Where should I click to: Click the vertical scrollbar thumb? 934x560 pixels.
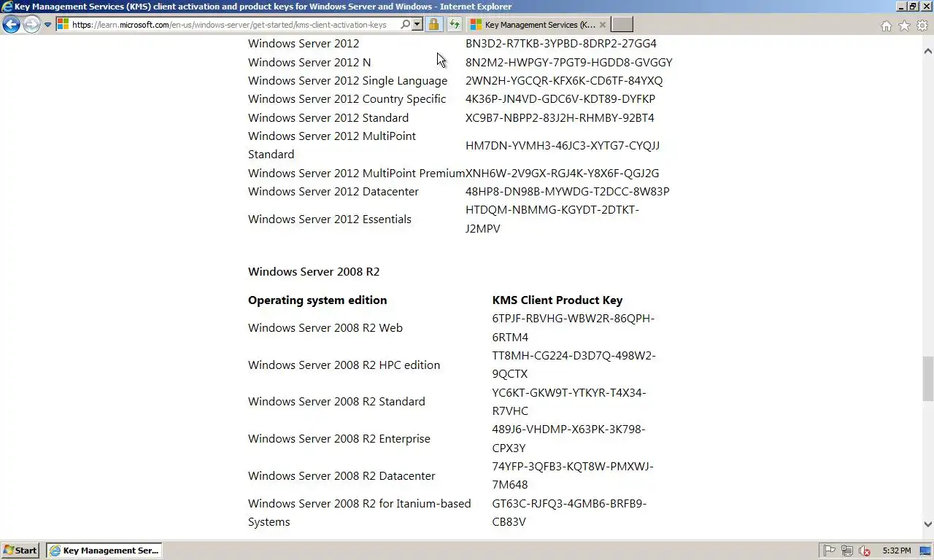[928, 378]
